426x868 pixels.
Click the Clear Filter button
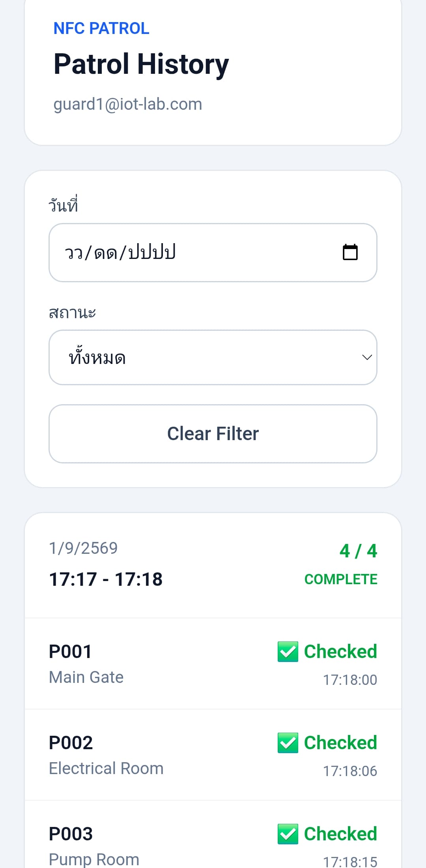213,433
